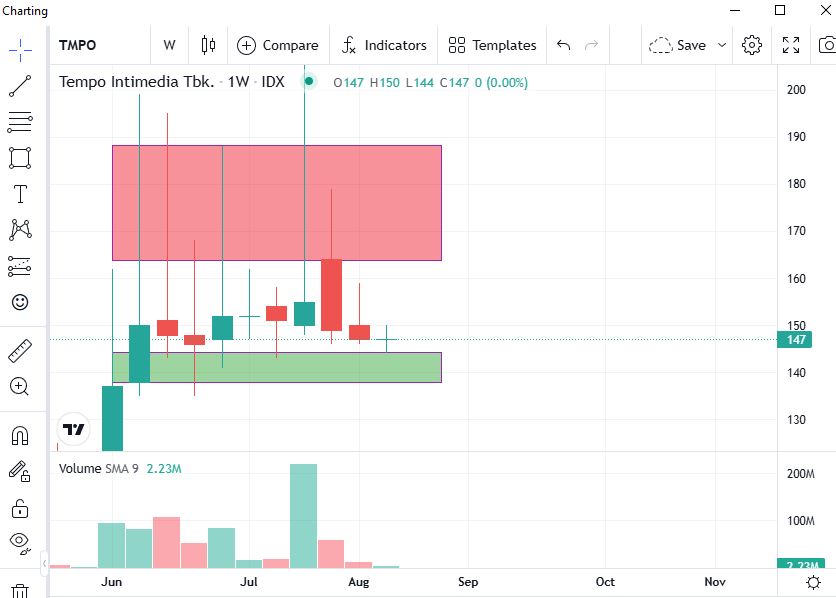
Task: Open the Templates menu
Action: click(493, 45)
